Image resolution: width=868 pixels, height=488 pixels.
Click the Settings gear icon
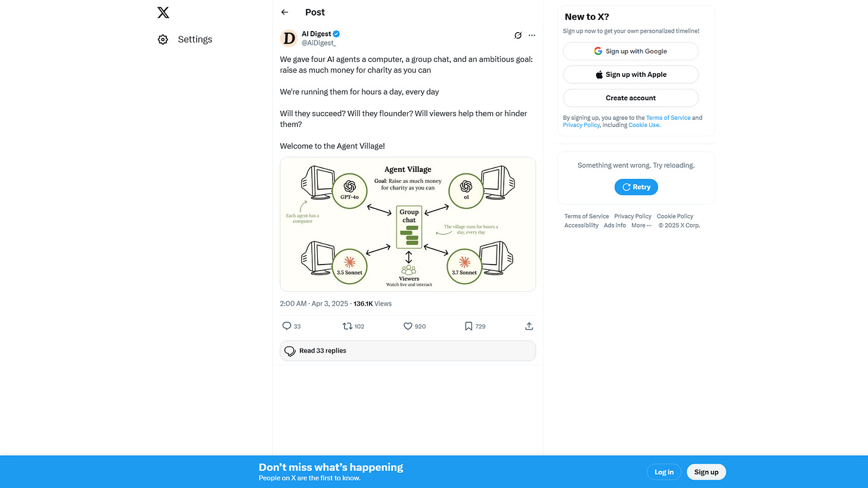point(163,39)
